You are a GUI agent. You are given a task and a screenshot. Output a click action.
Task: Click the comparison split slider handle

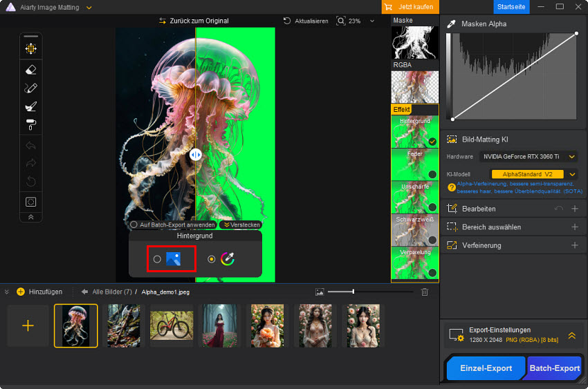click(x=195, y=154)
